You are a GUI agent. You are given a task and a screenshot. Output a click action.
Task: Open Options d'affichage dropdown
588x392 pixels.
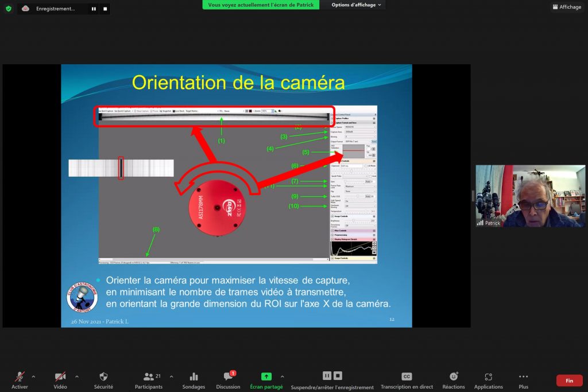pos(356,5)
